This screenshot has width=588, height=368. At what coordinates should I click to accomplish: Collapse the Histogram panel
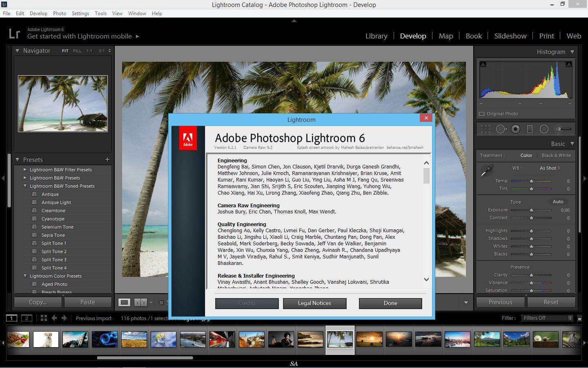point(572,52)
